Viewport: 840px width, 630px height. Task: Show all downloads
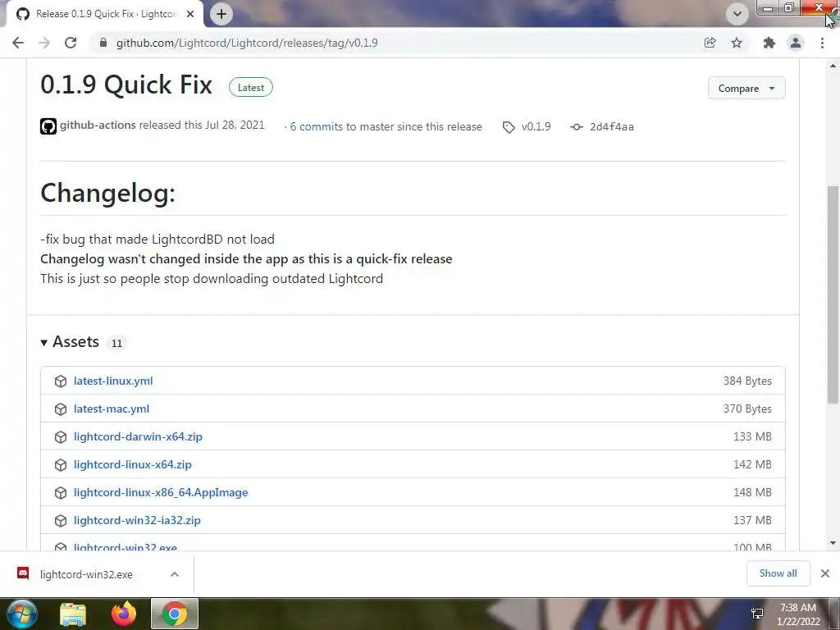click(x=778, y=573)
